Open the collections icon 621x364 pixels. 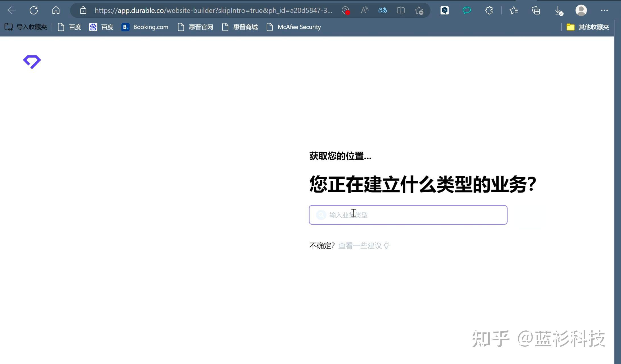coord(536,11)
